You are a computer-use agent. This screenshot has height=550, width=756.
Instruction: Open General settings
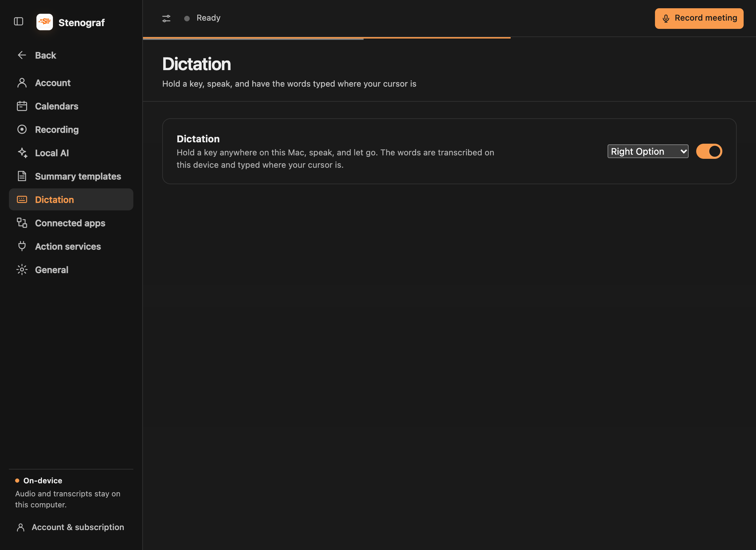71,270
